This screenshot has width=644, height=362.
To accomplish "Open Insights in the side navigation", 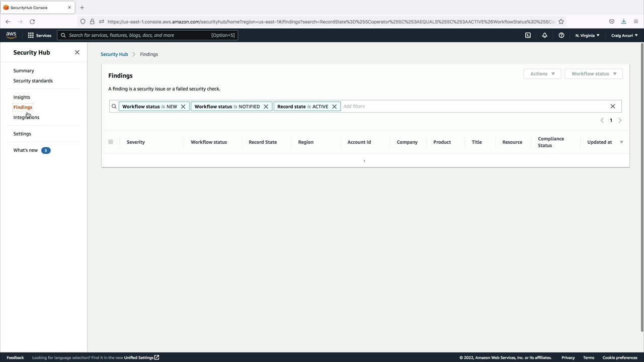I will point(22,98).
